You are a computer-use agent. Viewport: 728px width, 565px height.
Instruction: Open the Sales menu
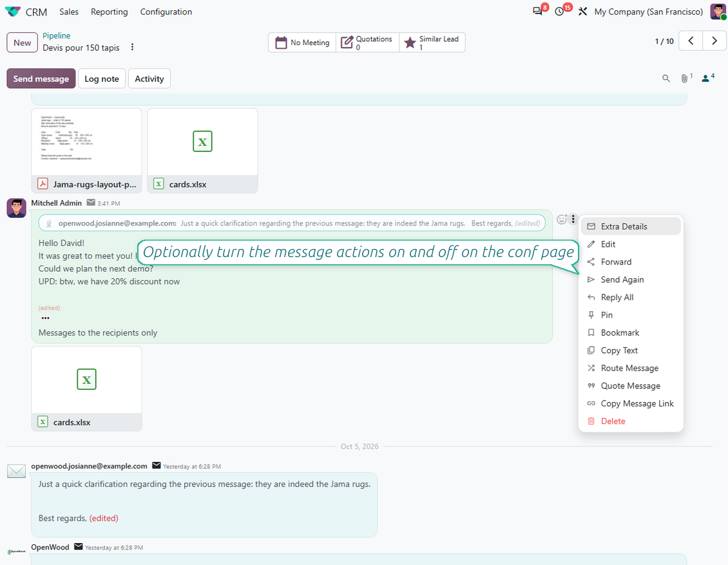tap(69, 12)
